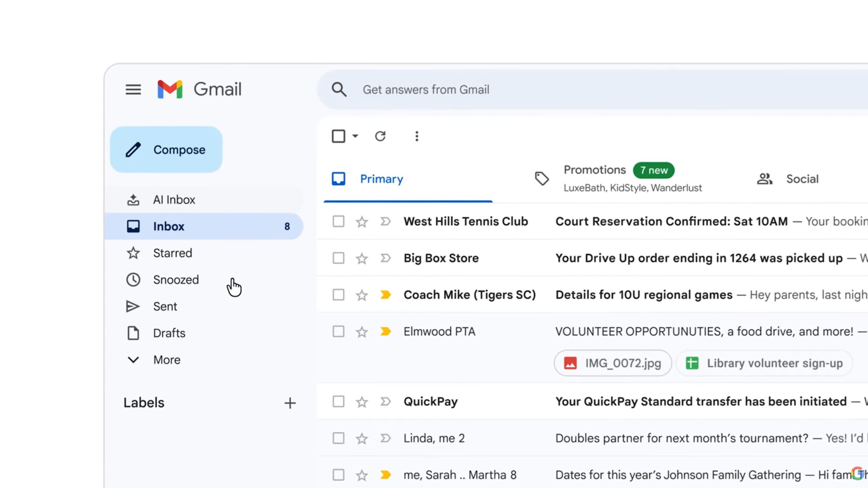Star the West Hills Tennis Club email
The width and height of the screenshot is (868, 488).
tap(362, 222)
